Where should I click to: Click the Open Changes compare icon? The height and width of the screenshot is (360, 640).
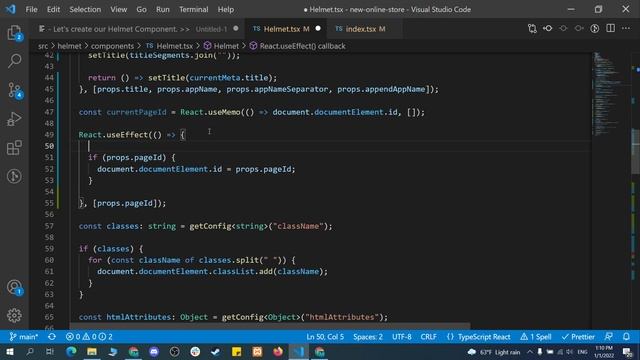[x=532, y=29]
